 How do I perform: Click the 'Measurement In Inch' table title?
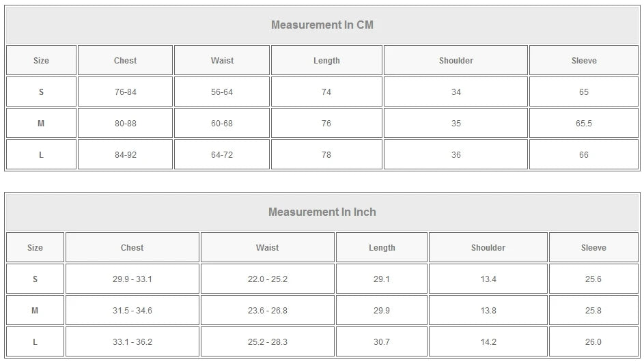tap(322, 212)
